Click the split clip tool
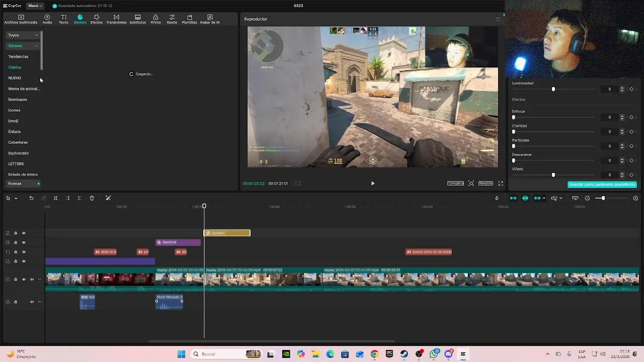Viewport: 644px width, 362px height. click(55, 198)
